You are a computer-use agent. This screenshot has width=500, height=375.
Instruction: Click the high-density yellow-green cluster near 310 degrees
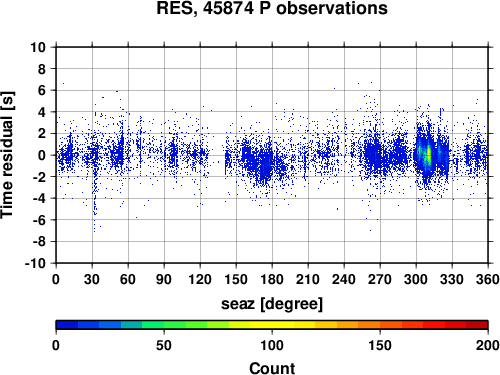point(427,155)
